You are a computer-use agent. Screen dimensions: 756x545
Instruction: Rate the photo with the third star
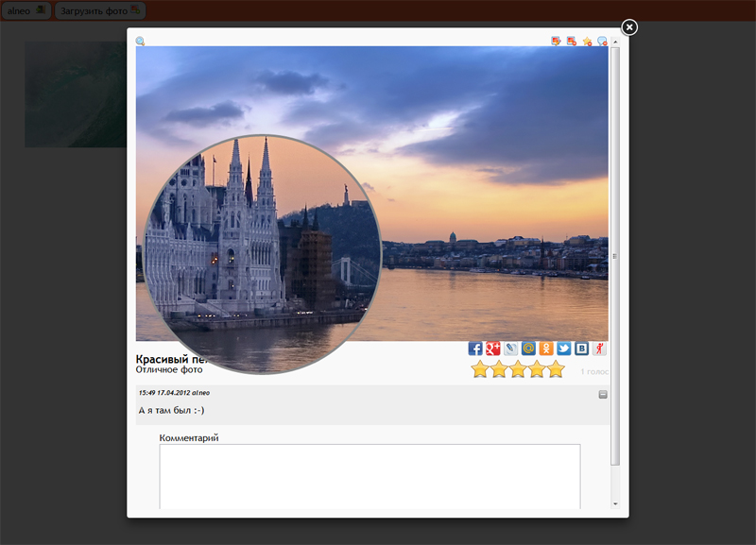[x=518, y=369]
